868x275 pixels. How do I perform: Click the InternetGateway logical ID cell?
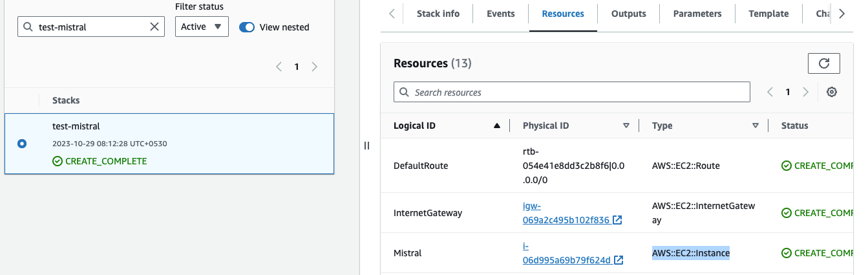(428, 213)
